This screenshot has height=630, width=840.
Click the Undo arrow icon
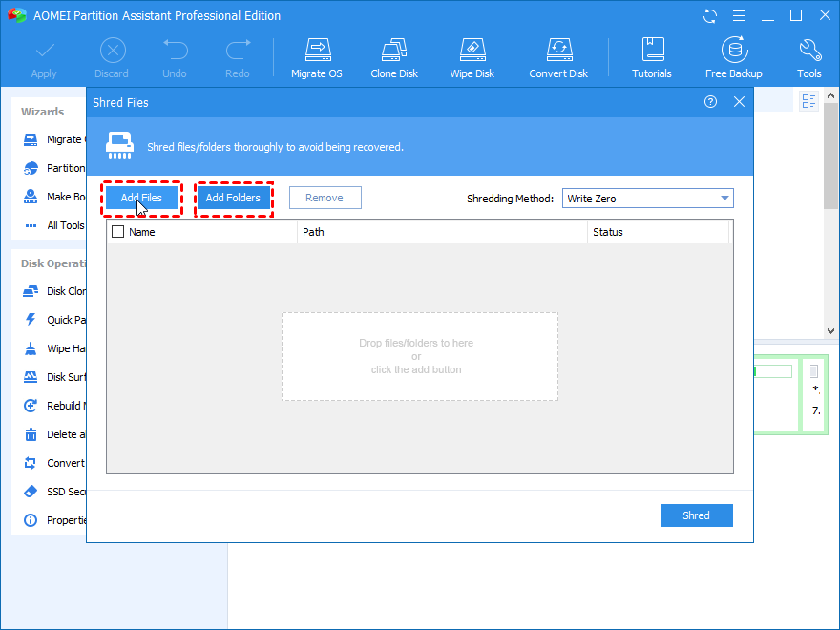176,50
